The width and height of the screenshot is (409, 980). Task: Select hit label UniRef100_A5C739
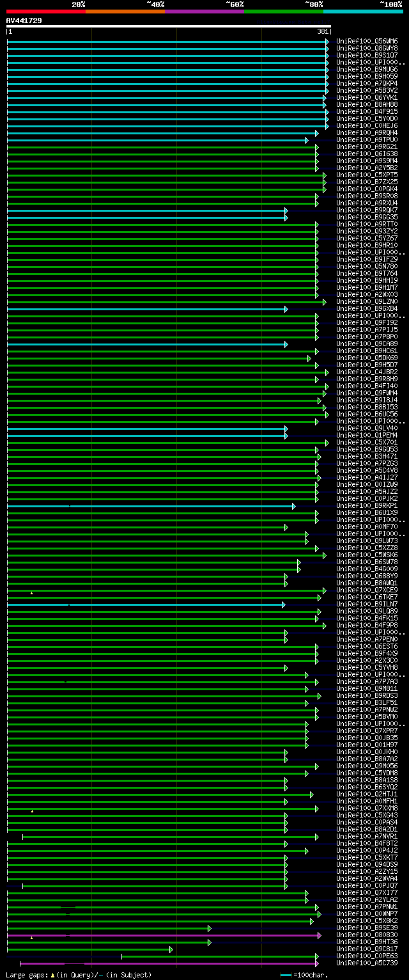click(367, 963)
